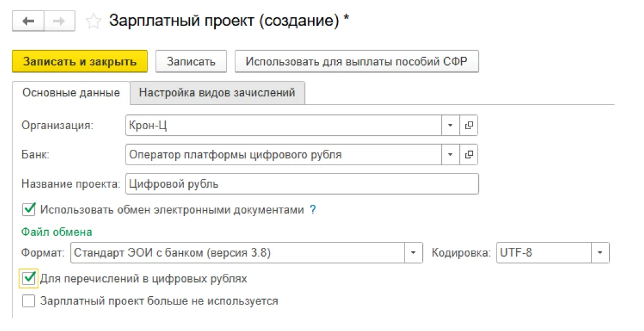Click the Файл обмена section heading
Viewport: 644px width, 331px height.
[x=57, y=232]
